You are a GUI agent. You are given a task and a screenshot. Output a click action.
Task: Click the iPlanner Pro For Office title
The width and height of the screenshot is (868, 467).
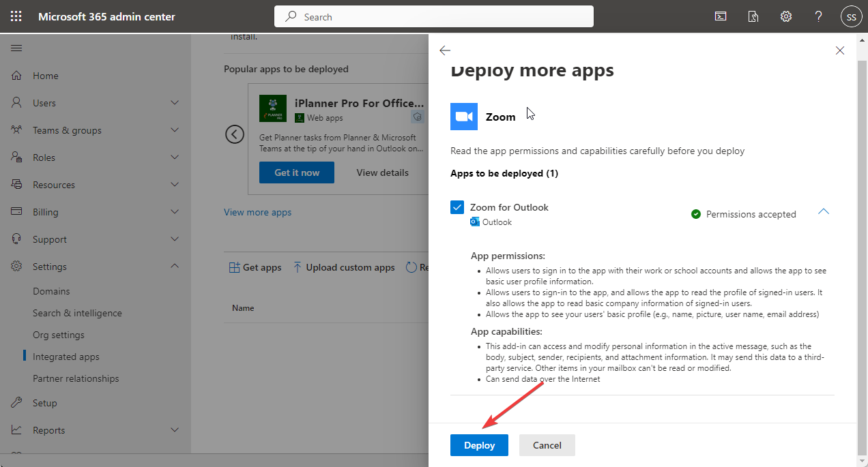point(359,103)
